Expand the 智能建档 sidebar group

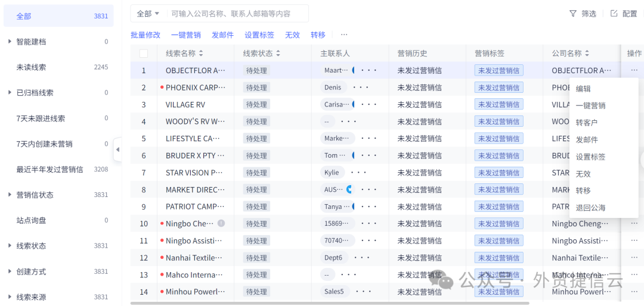[x=10, y=42]
